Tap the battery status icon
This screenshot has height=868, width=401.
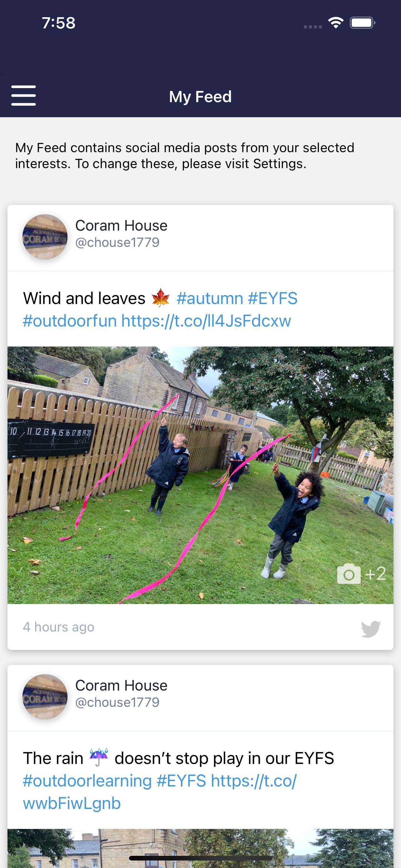363,23
